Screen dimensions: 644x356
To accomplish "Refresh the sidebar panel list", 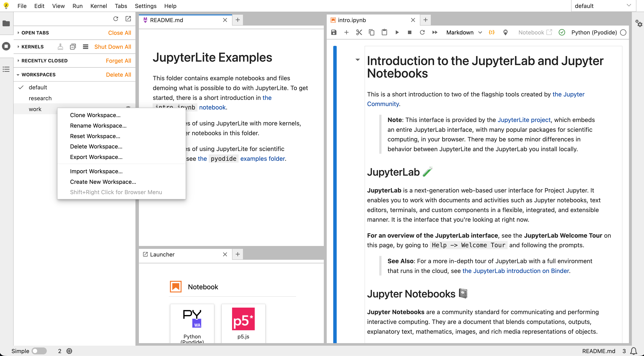I will tap(115, 19).
